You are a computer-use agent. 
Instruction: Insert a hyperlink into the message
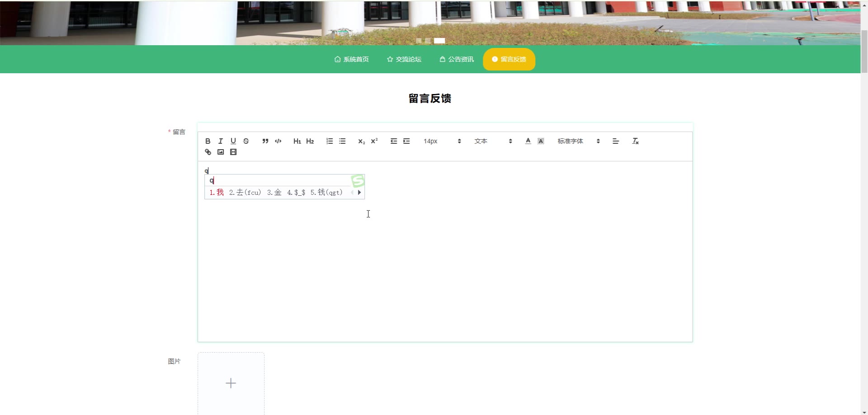tap(208, 152)
